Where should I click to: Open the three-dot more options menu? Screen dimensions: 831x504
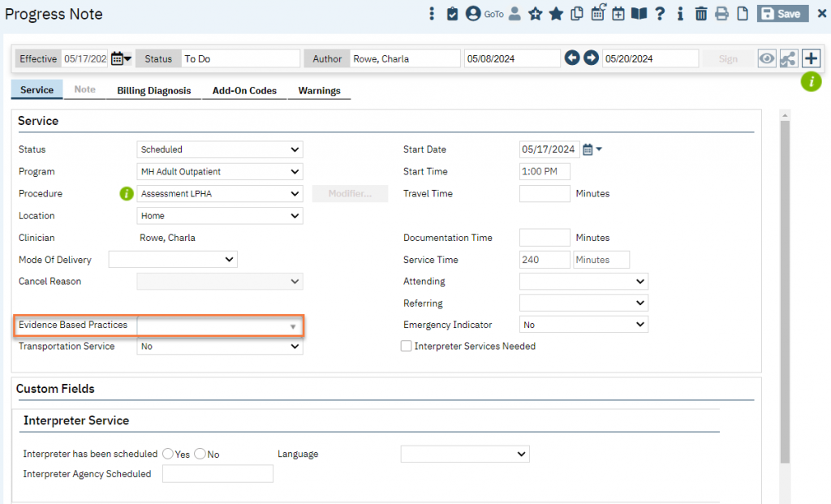[432, 14]
